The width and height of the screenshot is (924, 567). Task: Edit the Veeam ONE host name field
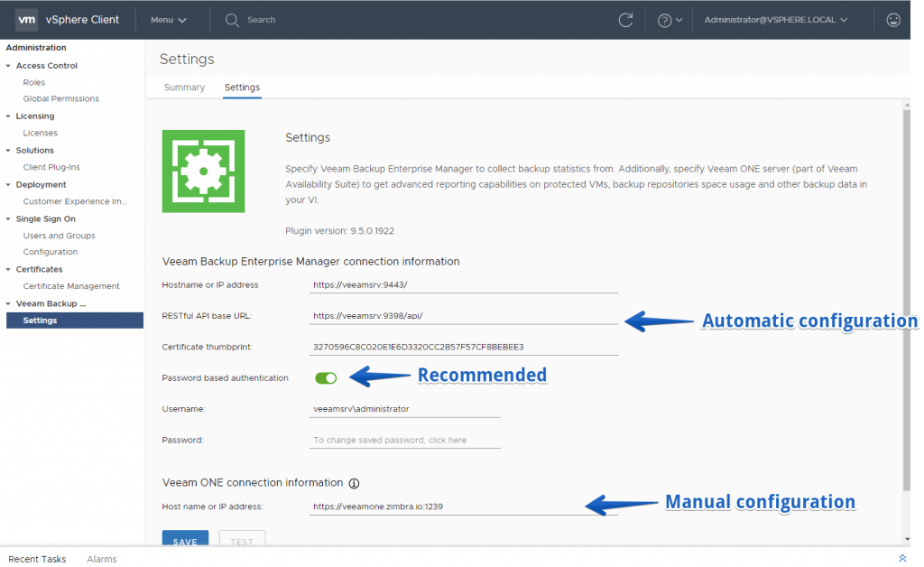463,507
